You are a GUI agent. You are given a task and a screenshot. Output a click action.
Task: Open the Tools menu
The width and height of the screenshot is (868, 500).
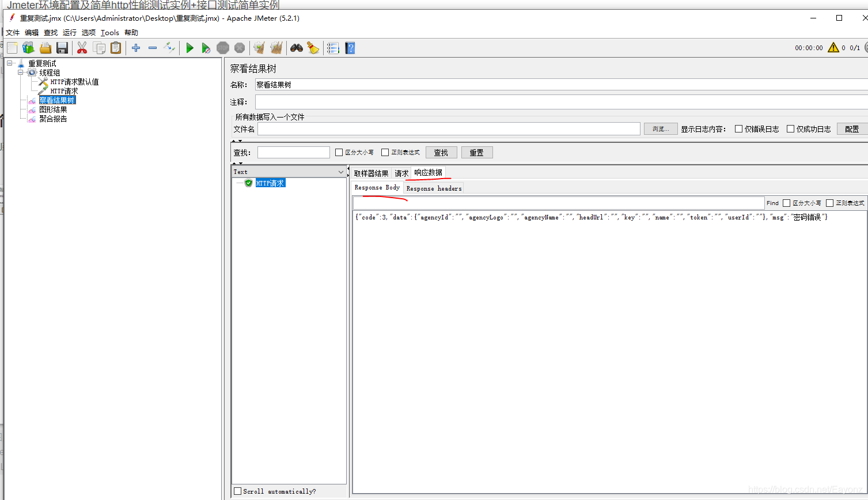pos(109,33)
